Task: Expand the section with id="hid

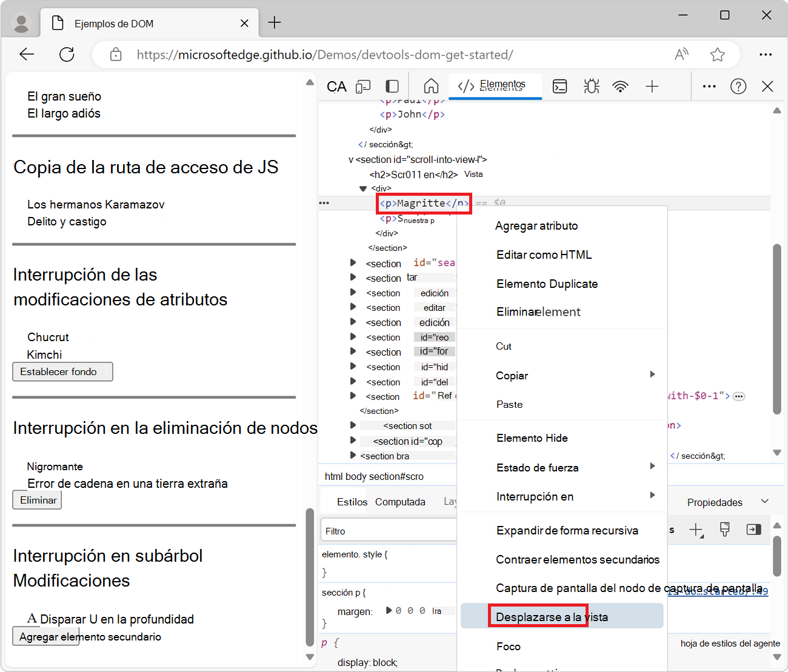Action: point(353,367)
